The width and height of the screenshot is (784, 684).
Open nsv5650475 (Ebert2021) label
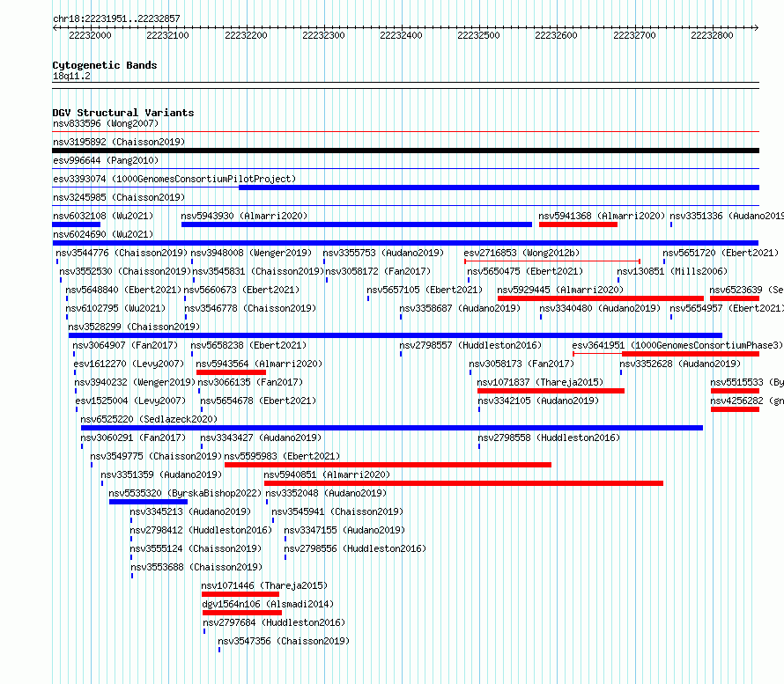click(525, 271)
